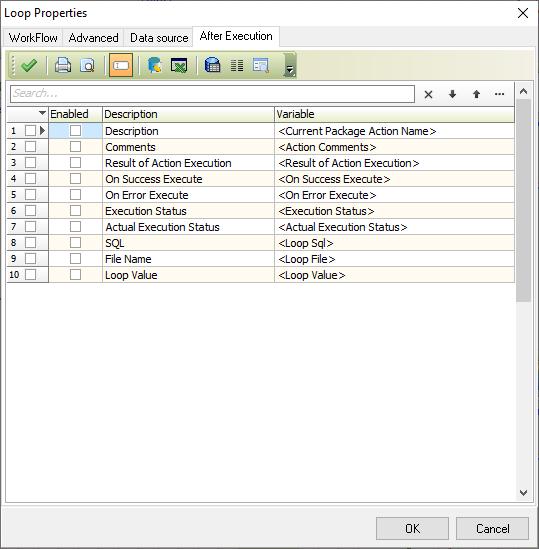Click the column list icon in the toolbar

coord(237,65)
